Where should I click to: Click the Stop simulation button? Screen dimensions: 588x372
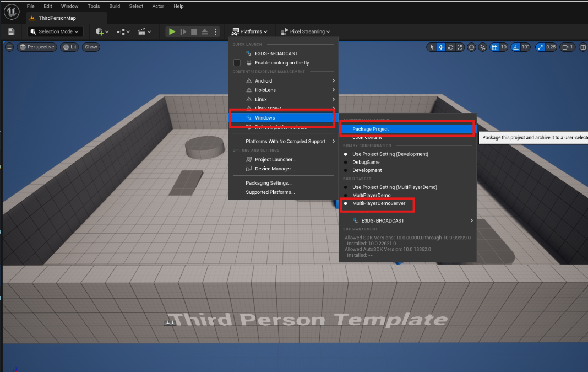(194, 32)
